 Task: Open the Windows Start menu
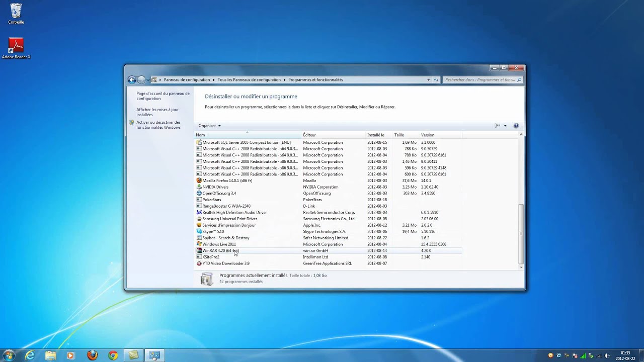pyautogui.click(x=9, y=355)
